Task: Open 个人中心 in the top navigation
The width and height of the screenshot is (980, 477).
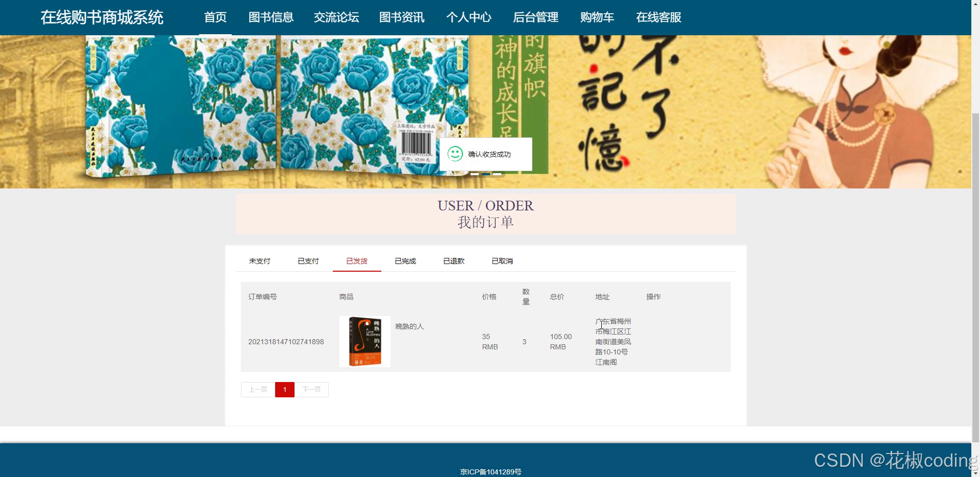Action: (469, 17)
